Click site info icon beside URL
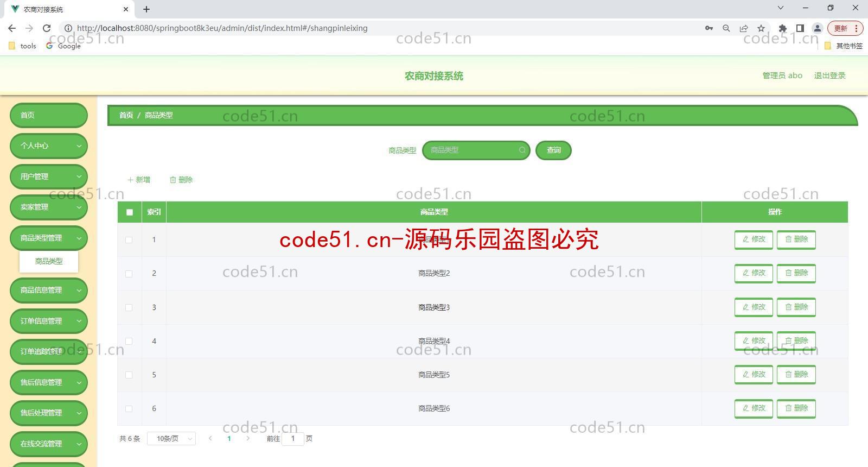Screen dimensions: 868x467 click(68, 28)
